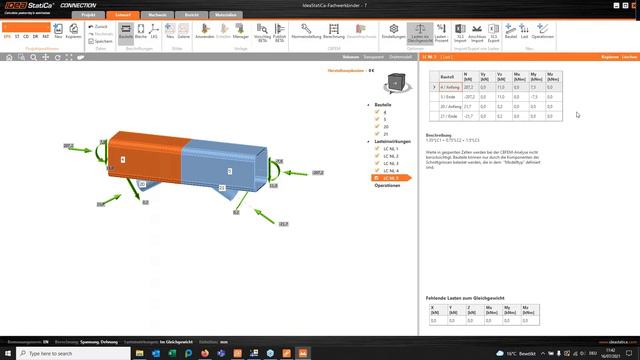Open the Galerie pictures icon
640x360 pixels.
(x=184, y=31)
